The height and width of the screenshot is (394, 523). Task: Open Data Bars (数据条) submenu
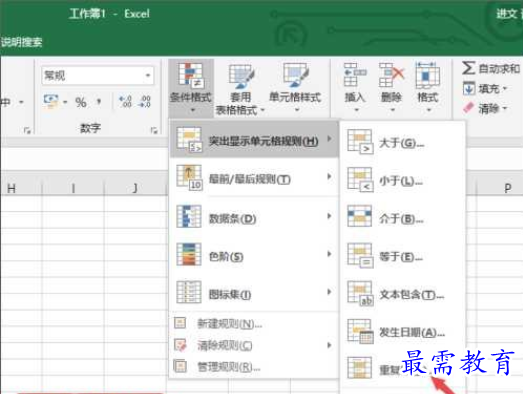click(x=254, y=218)
